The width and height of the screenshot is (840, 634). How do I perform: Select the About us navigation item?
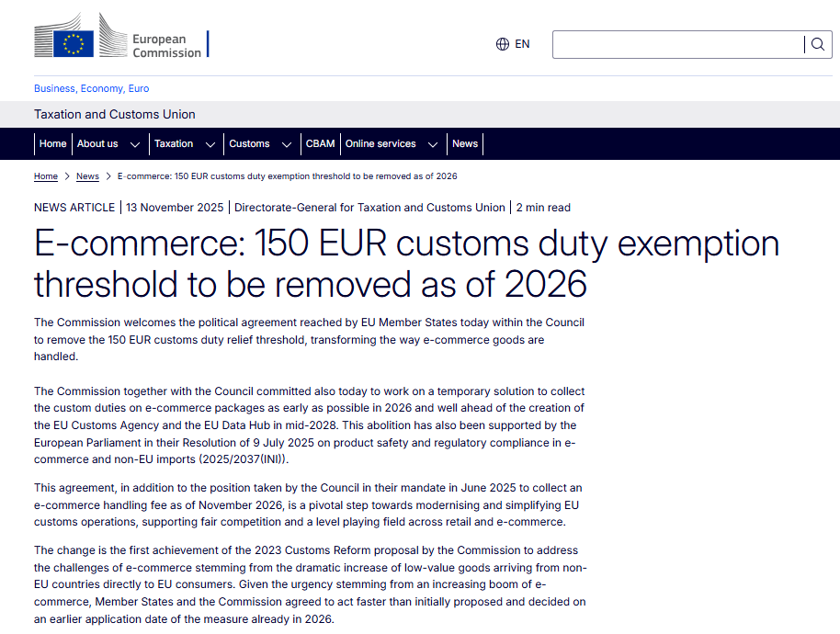click(97, 143)
